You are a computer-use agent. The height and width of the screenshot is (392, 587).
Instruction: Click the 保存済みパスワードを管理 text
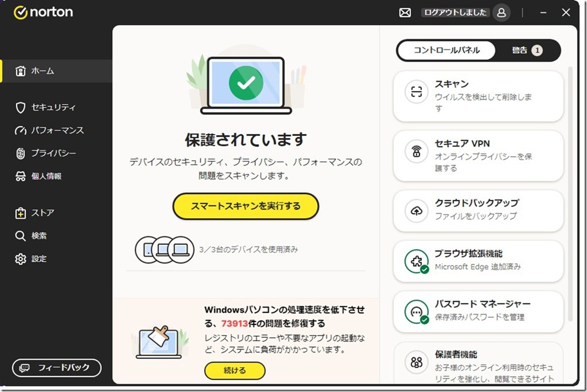point(480,317)
